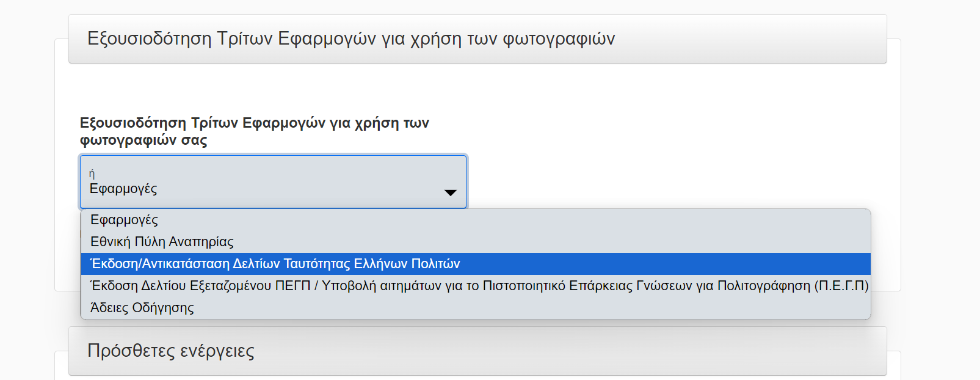
Task: Click the black dropdown arrow of Εφαρμογές
Action: pyautogui.click(x=451, y=192)
